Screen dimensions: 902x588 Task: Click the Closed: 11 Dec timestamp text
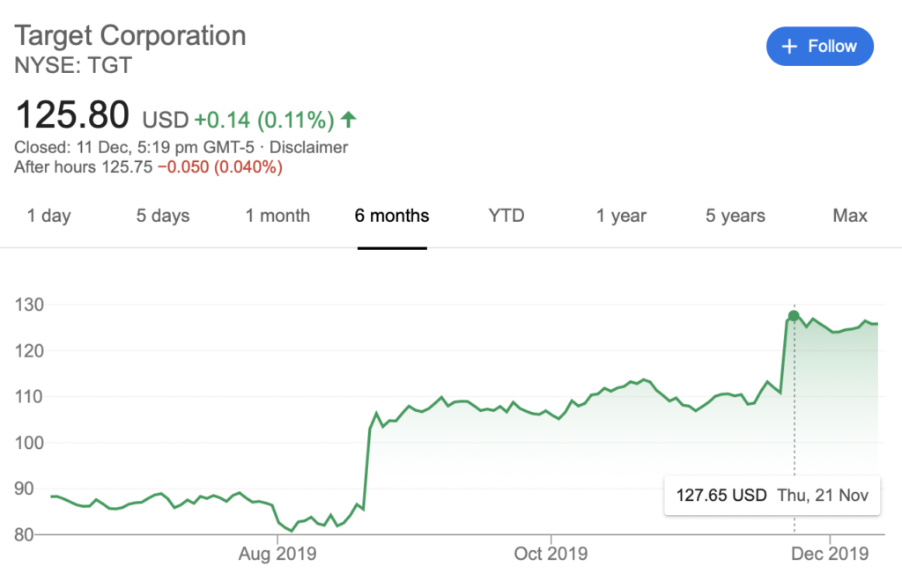(x=134, y=147)
